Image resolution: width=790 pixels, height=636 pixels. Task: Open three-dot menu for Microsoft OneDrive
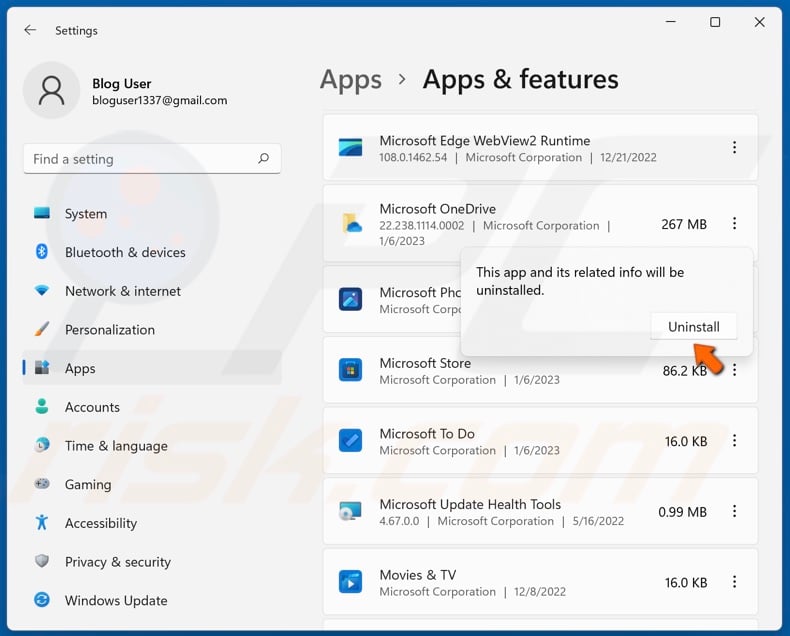click(x=734, y=225)
